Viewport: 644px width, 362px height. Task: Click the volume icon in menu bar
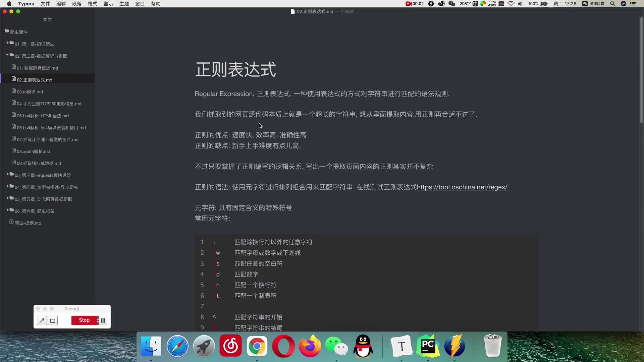[520, 4]
